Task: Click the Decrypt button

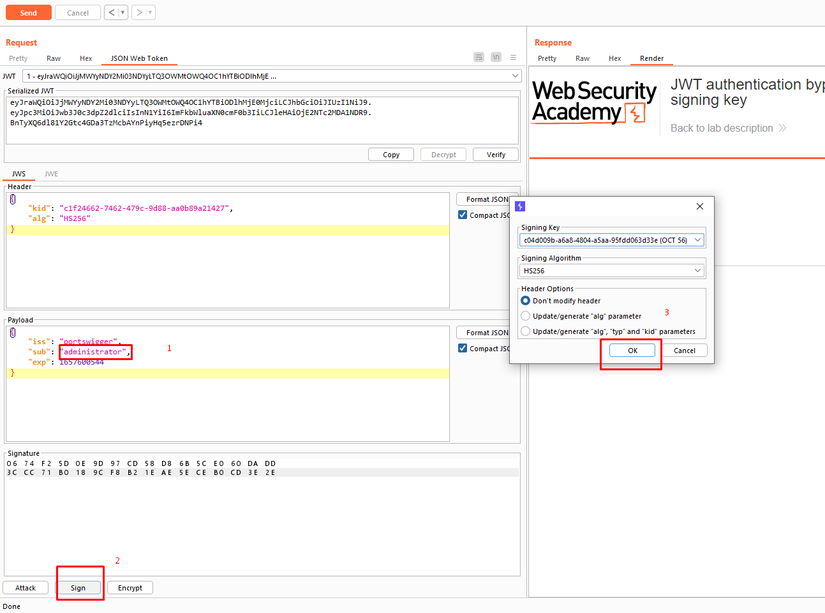Action: point(444,155)
